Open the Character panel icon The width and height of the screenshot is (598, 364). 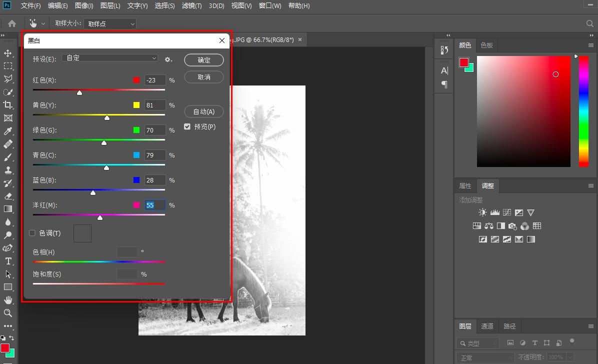[444, 70]
